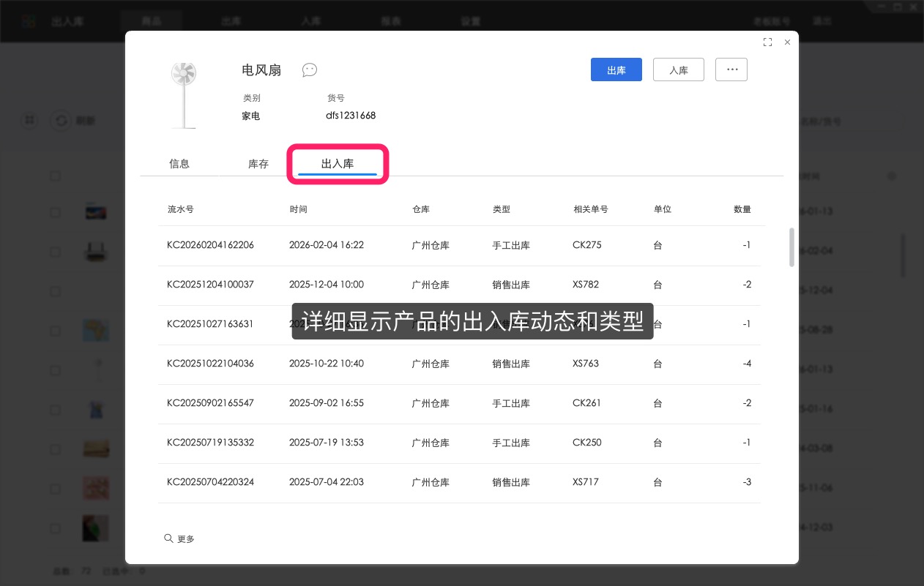Click the blue 出库 button

pyautogui.click(x=616, y=69)
